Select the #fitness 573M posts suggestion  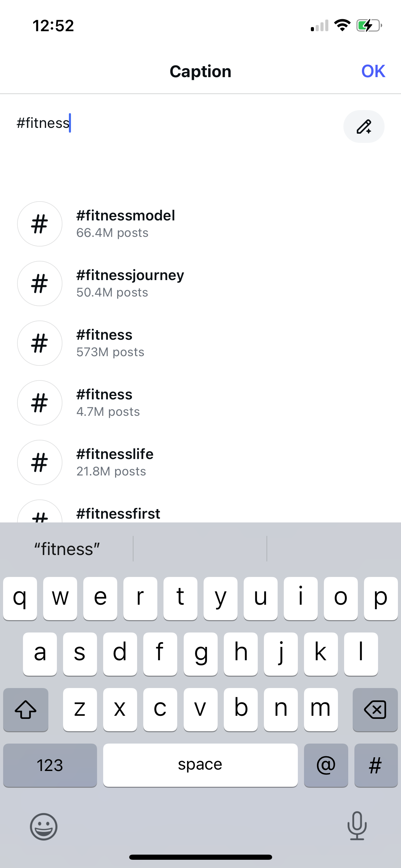click(110, 343)
